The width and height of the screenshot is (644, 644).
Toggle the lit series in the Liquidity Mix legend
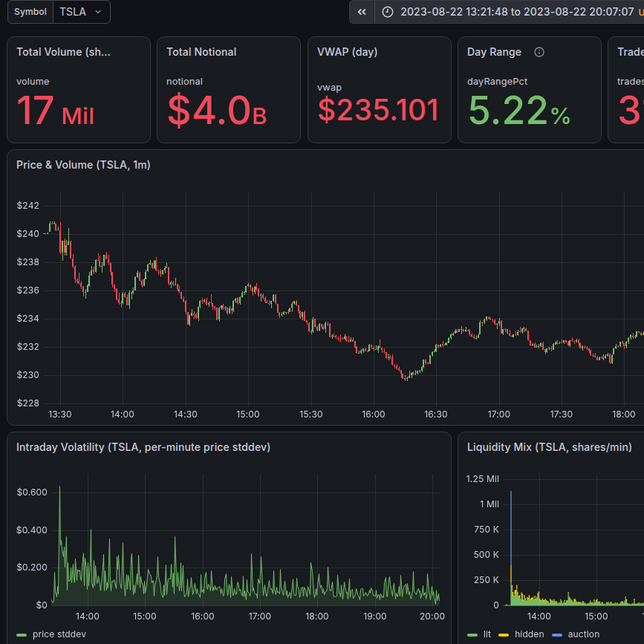pyautogui.click(x=487, y=634)
